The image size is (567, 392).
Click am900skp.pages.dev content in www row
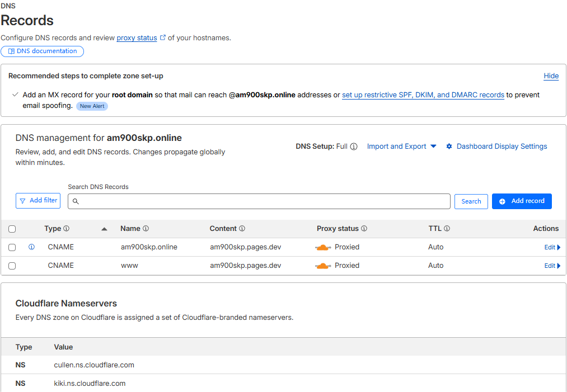(x=246, y=266)
